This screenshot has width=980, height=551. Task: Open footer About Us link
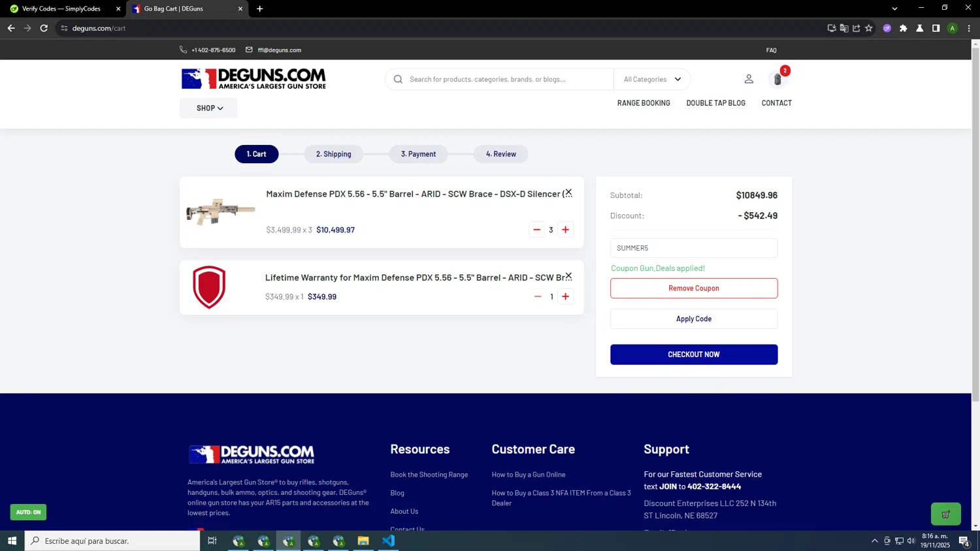(x=404, y=511)
